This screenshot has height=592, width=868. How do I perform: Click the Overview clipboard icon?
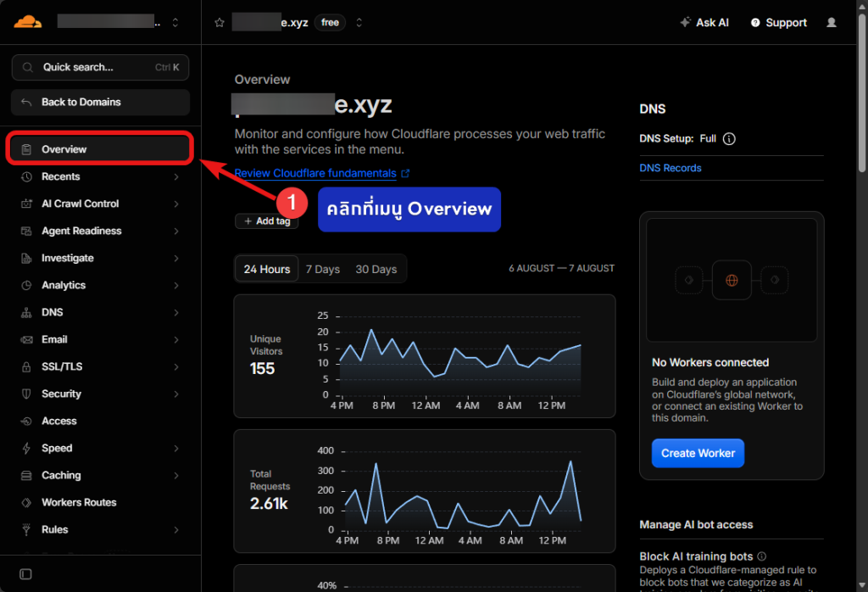[26, 149]
